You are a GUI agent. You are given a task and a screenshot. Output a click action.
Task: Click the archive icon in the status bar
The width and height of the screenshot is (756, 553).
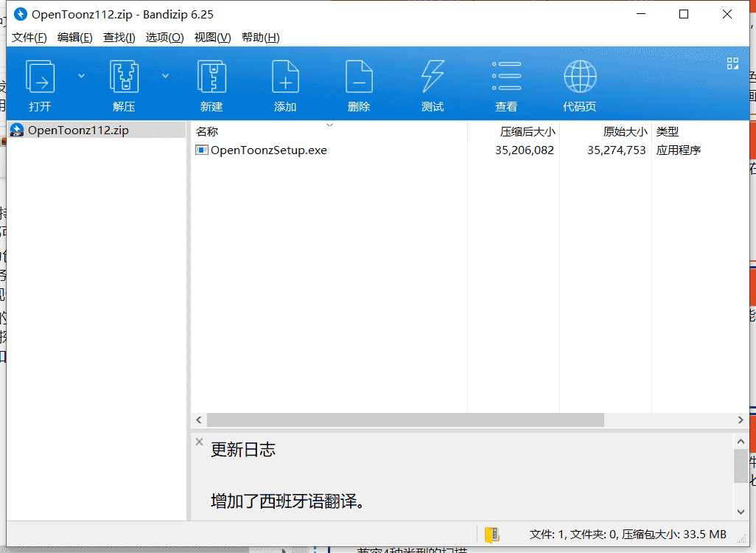coord(491,535)
